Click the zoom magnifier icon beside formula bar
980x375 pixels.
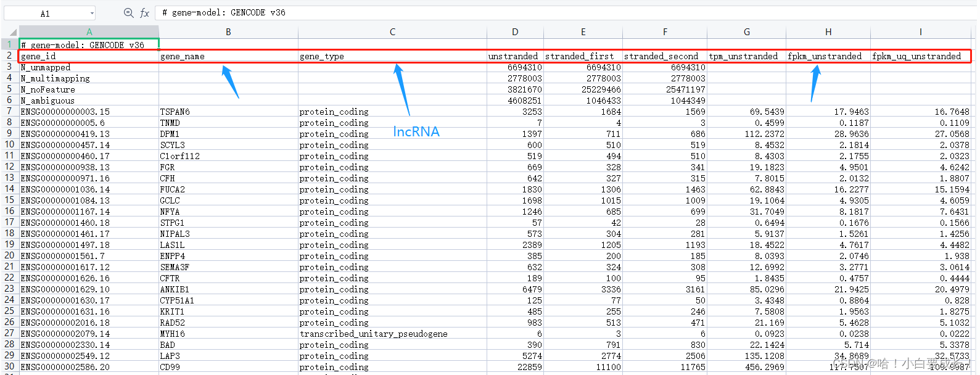[x=128, y=13]
